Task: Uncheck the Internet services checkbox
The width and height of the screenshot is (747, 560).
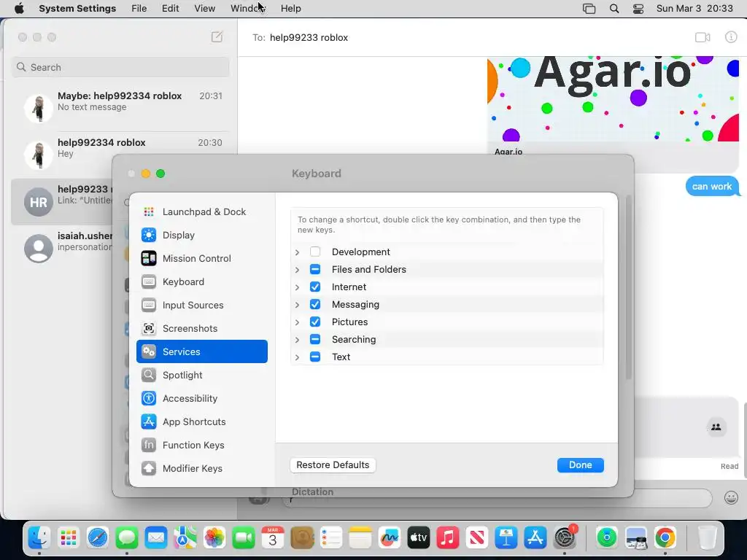Action: (x=315, y=287)
